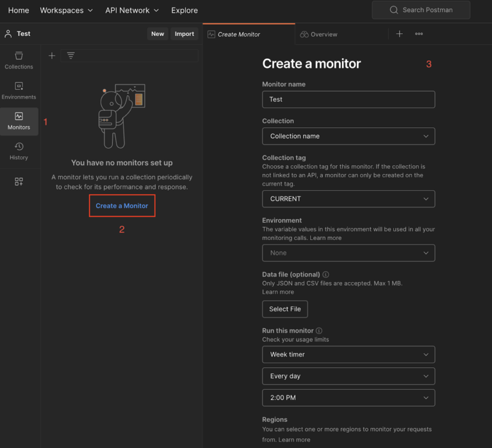Open the 2:00 PM time dropdown
The height and width of the screenshot is (448, 492).
(348, 397)
